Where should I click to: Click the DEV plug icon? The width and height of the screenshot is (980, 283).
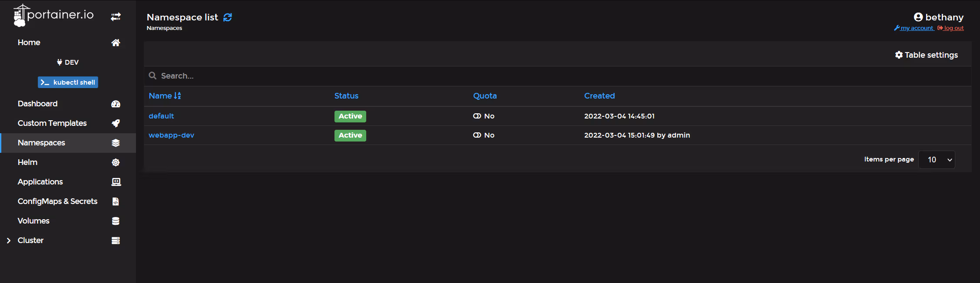click(x=60, y=62)
